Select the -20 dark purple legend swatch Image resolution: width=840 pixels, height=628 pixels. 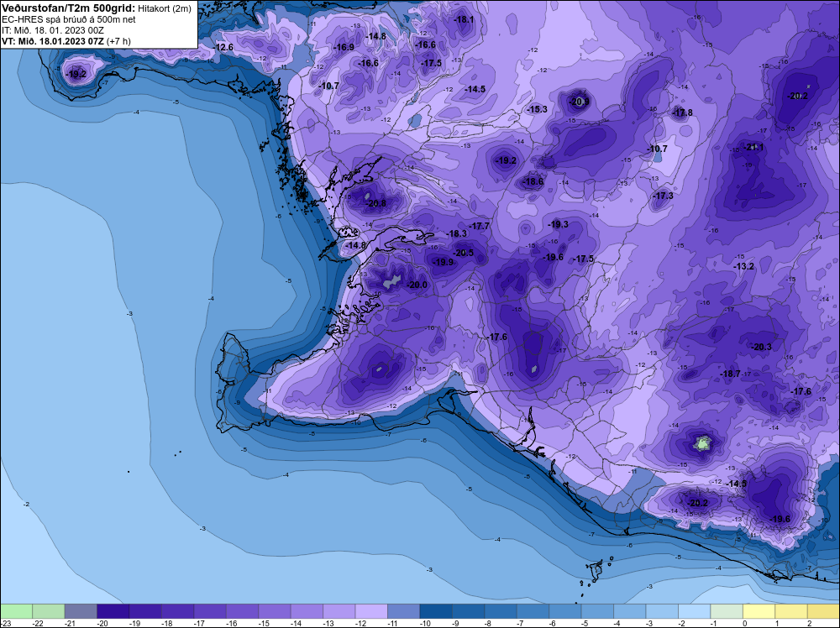[x=113, y=611]
